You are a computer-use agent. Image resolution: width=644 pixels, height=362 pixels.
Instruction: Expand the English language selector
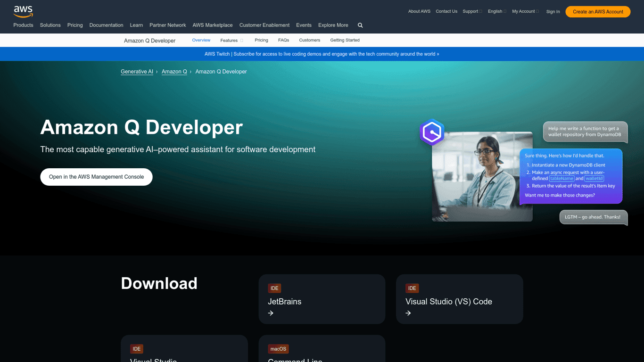coord(497,11)
